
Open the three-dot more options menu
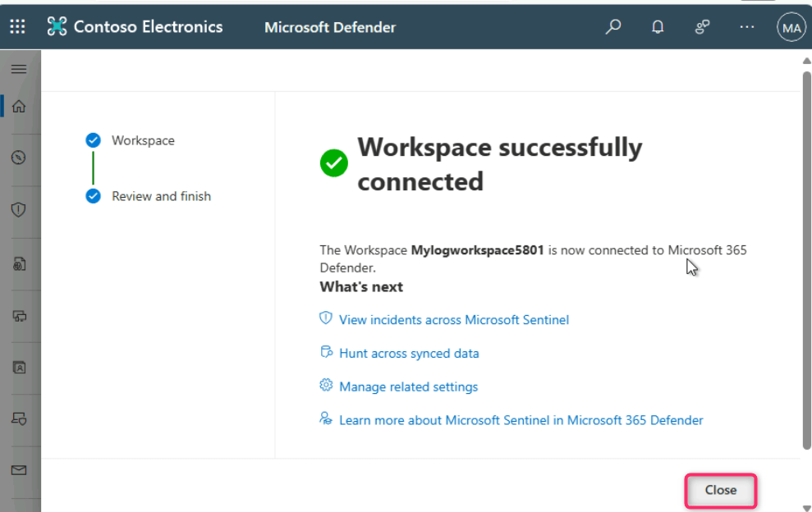coord(746,27)
